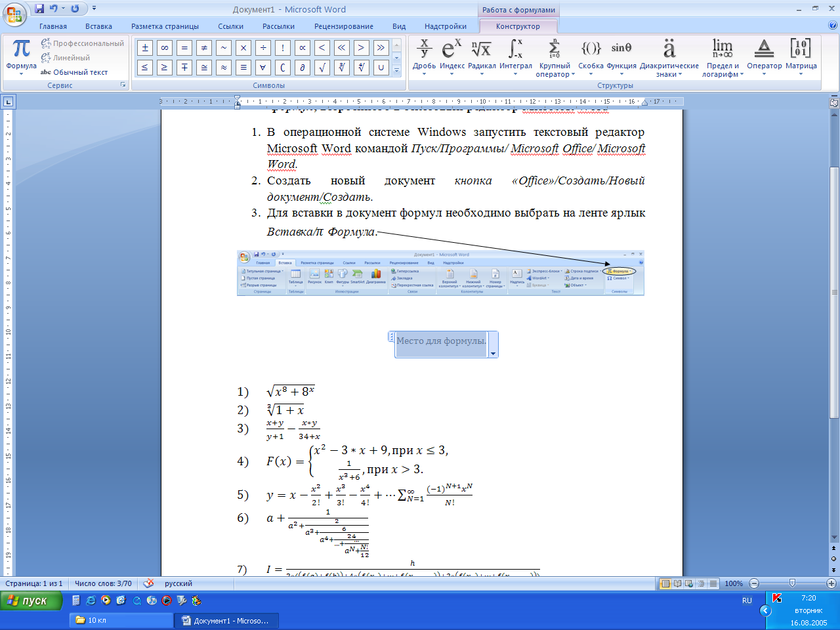Open the Индекс (script) dropdown
Screen dimensions: 840x630
pos(452,57)
